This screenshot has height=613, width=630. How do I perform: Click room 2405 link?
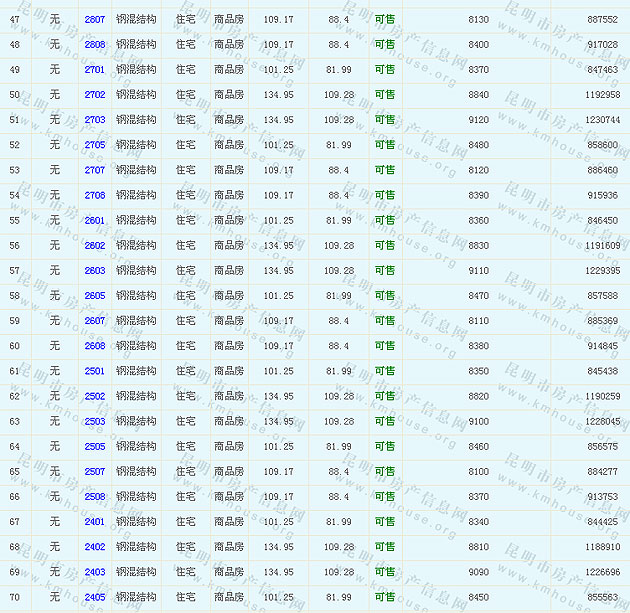tap(95, 597)
